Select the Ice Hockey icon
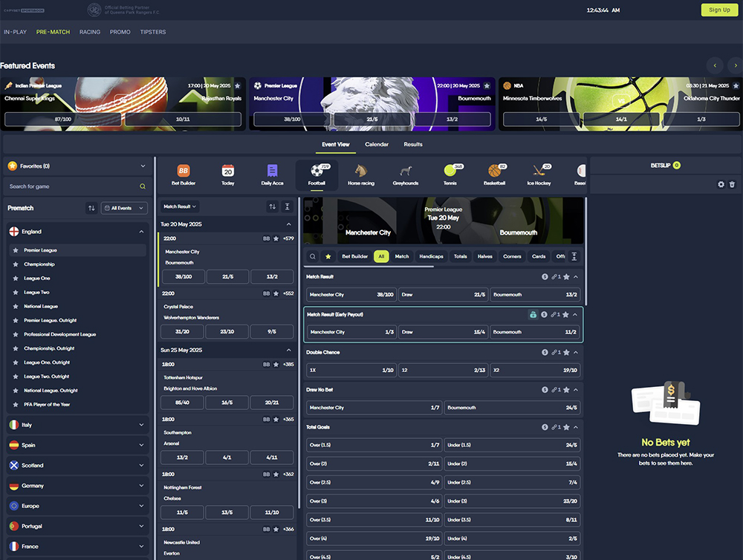The width and height of the screenshot is (743, 560). click(x=539, y=175)
